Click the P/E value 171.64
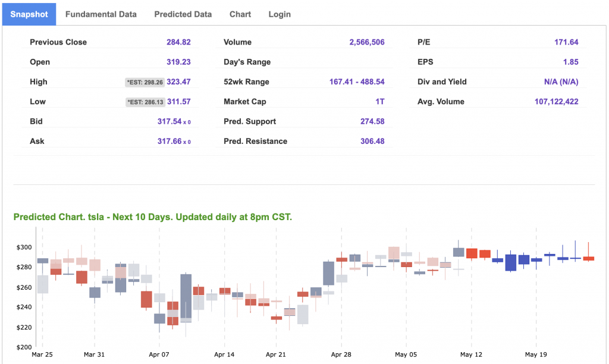The image size is (609, 364). tap(566, 42)
